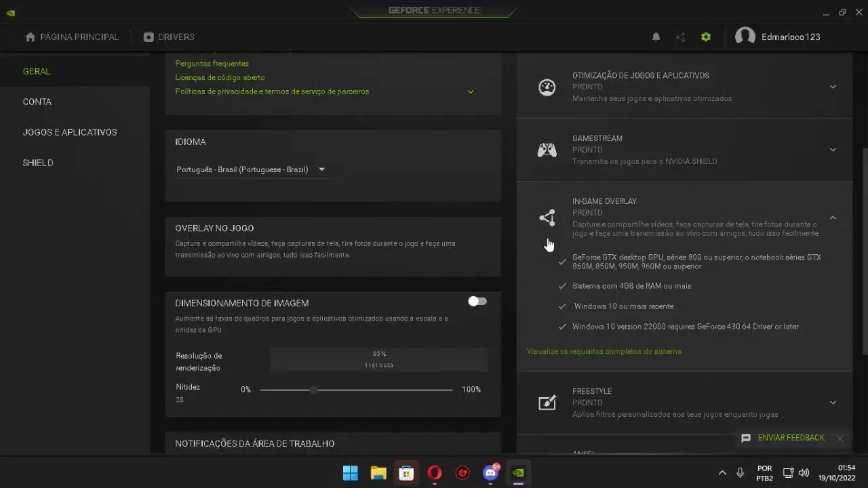The height and width of the screenshot is (488, 868).
Task: Open the Perguntas frequentes link
Action: [212, 64]
